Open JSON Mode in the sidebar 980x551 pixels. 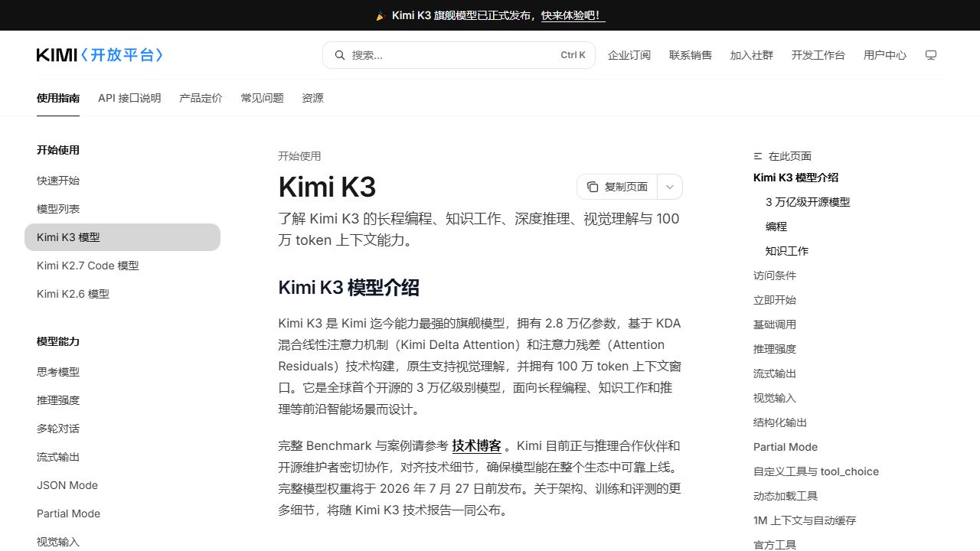pos(67,485)
